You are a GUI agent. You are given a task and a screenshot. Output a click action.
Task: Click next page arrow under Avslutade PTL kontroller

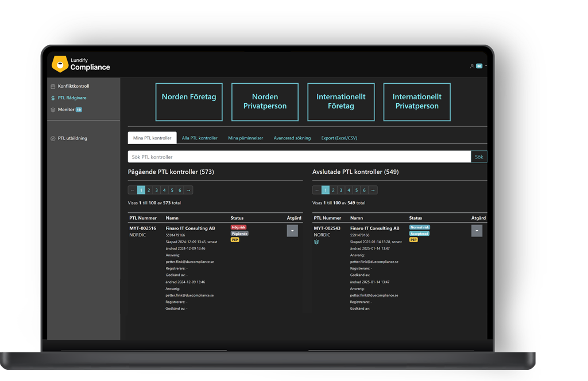[x=373, y=190]
